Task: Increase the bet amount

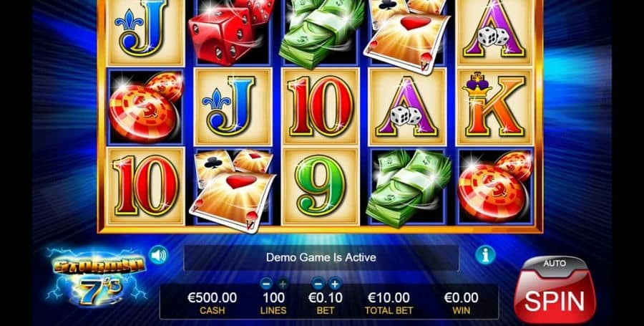Action: click(335, 283)
